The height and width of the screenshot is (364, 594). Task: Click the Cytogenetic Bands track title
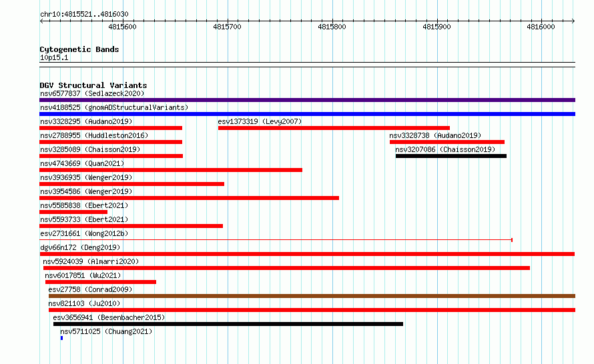(79, 49)
